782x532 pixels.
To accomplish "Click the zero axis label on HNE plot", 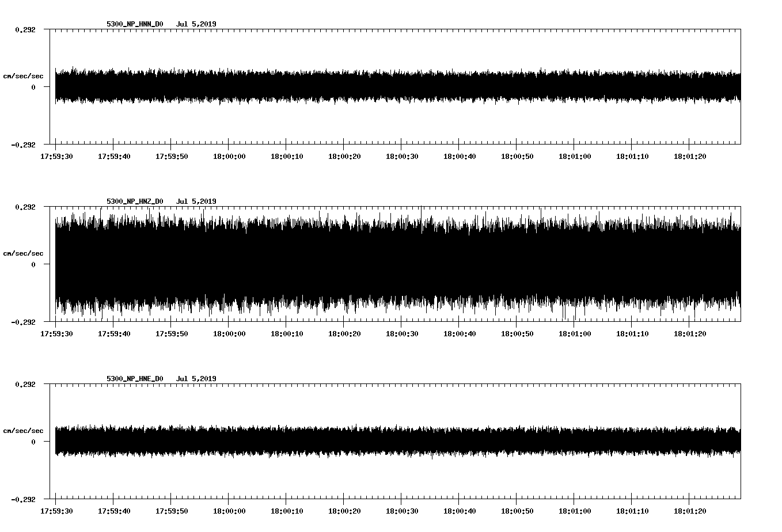I will pyautogui.click(x=33, y=442).
